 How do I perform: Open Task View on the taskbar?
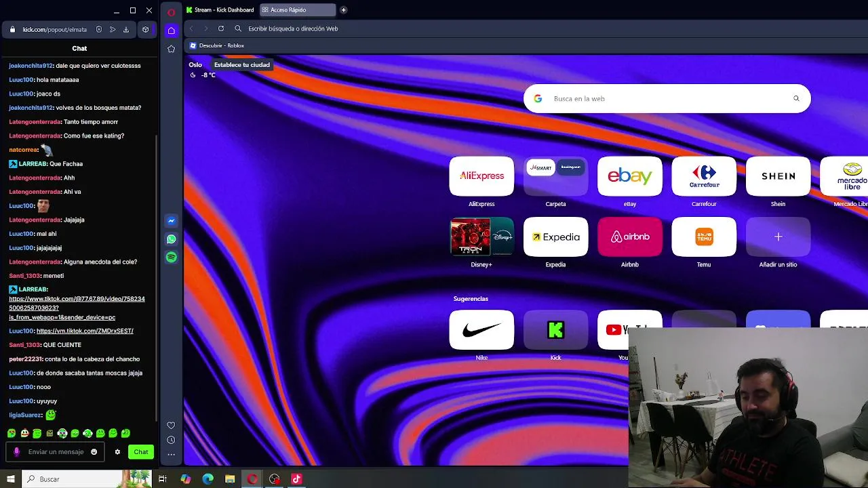click(x=163, y=479)
